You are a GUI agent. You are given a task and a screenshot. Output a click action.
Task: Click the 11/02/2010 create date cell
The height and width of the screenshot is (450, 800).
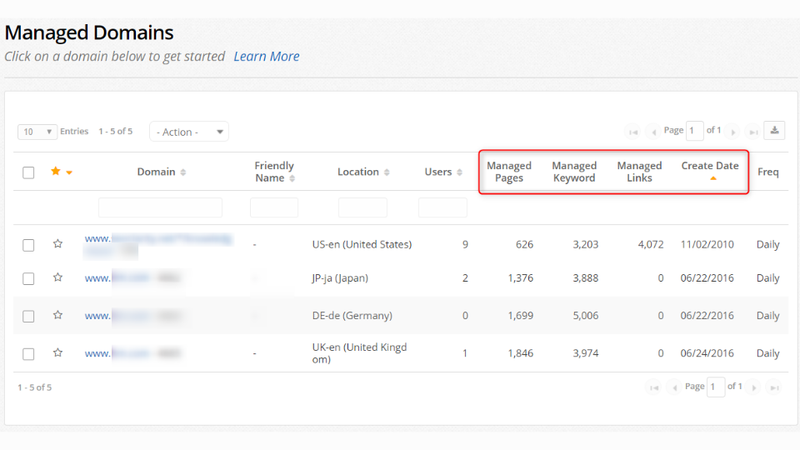point(707,244)
